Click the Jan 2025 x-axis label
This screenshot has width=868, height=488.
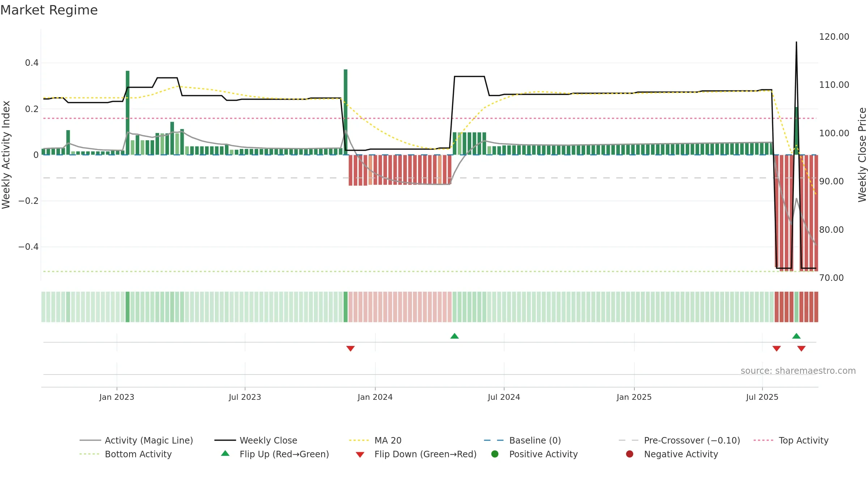point(634,397)
